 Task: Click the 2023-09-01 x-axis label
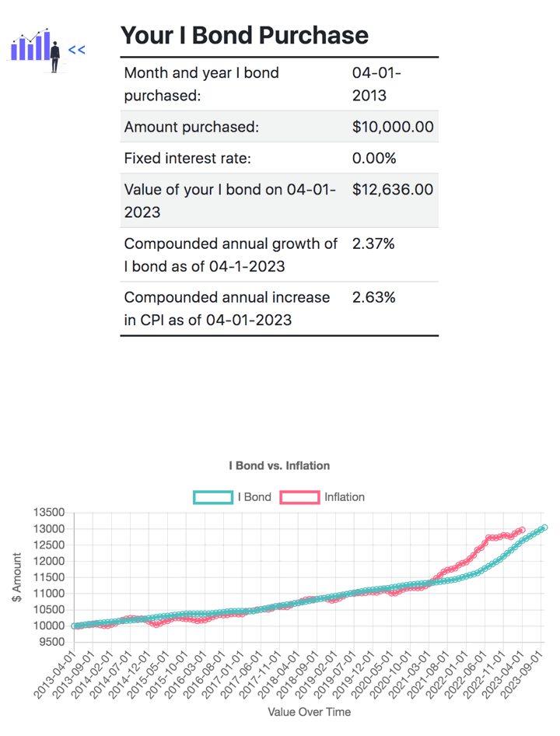(527, 674)
